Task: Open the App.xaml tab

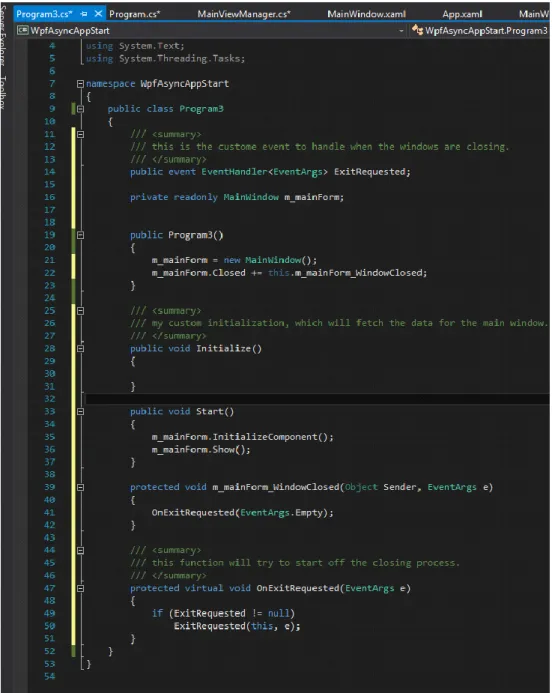Action: coord(462,14)
